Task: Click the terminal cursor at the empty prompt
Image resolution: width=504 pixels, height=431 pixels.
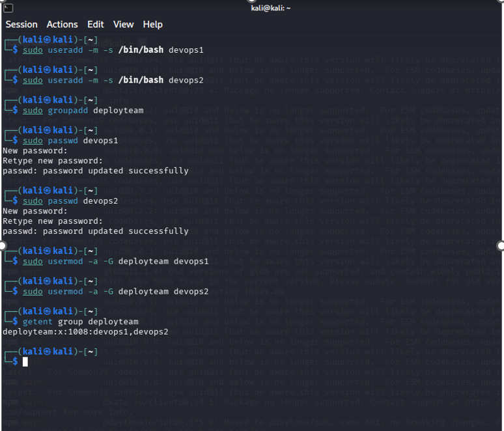Action: (25, 361)
